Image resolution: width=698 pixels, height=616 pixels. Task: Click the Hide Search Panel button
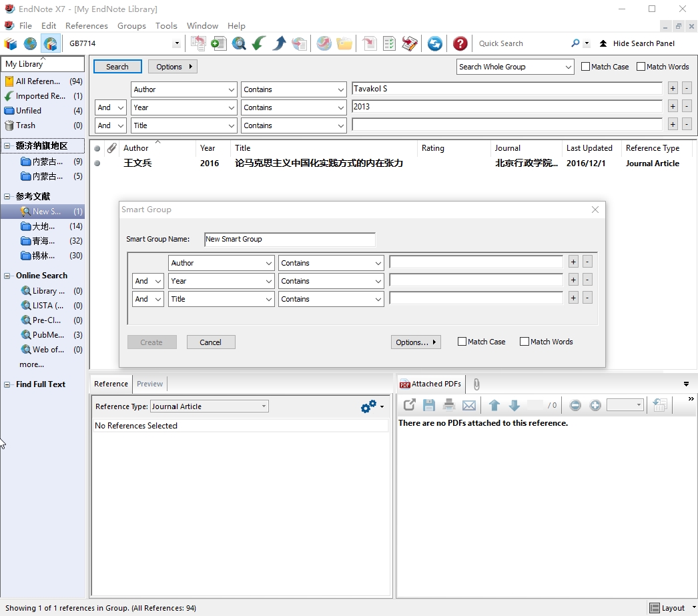point(637,44)
